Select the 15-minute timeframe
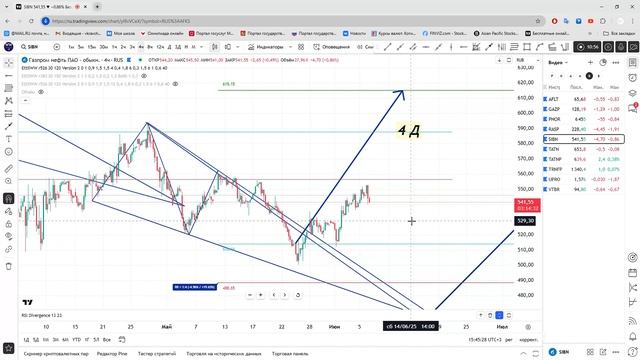 [91, 47]
